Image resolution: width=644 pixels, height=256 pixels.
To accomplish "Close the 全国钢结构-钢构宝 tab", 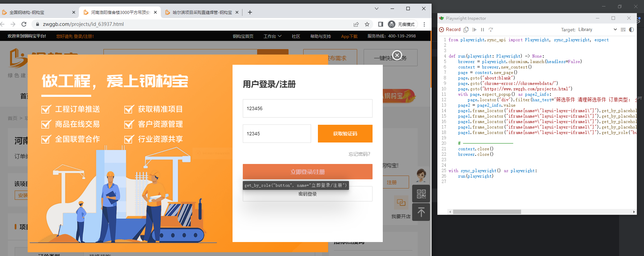I will [74, 12].
